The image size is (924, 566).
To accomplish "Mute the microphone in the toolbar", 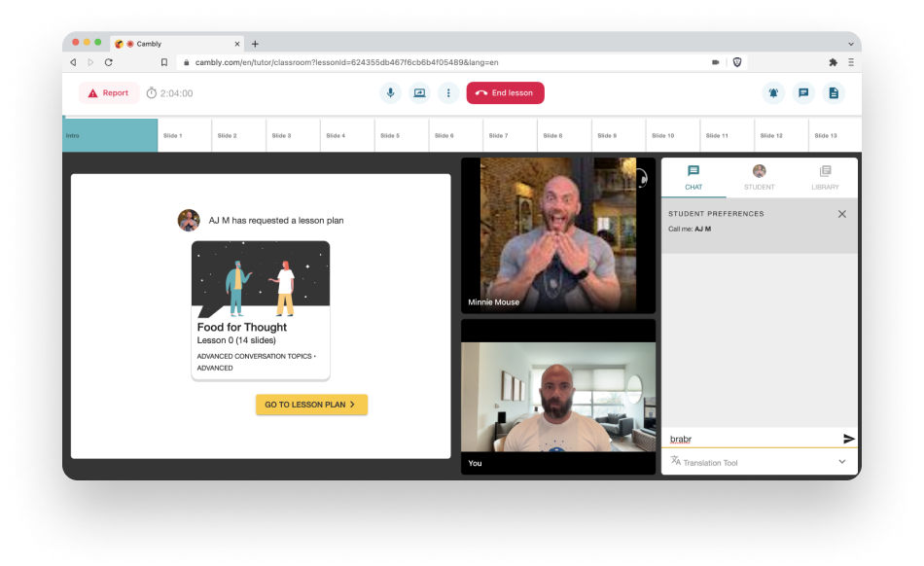I will pyautogui.click(x=391, y=93).
